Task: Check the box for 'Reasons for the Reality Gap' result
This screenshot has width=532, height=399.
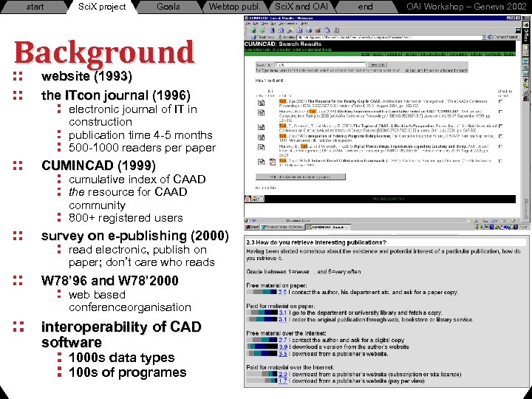Action: [x=501, y=101]
